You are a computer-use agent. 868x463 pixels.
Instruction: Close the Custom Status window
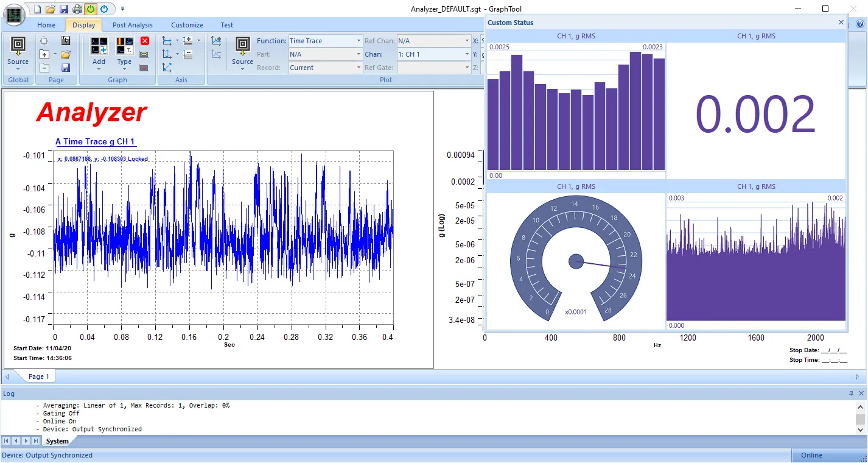click(x=841, y=22)
